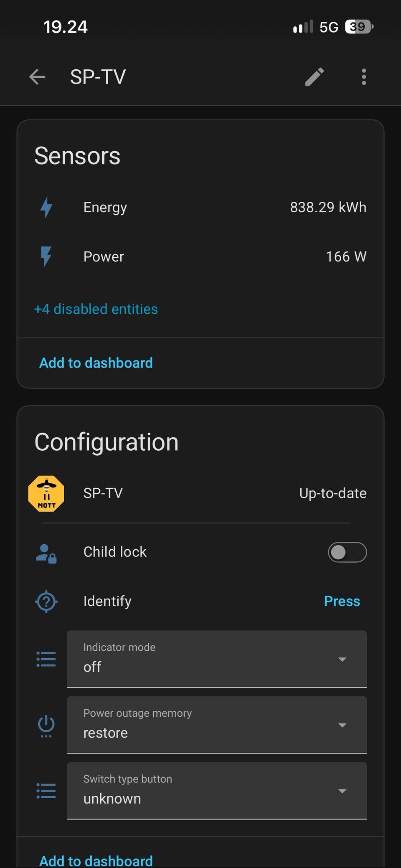The image size is (401, 868).
Task: Tap the back arrow icon
Action: (x=37, y=77)
